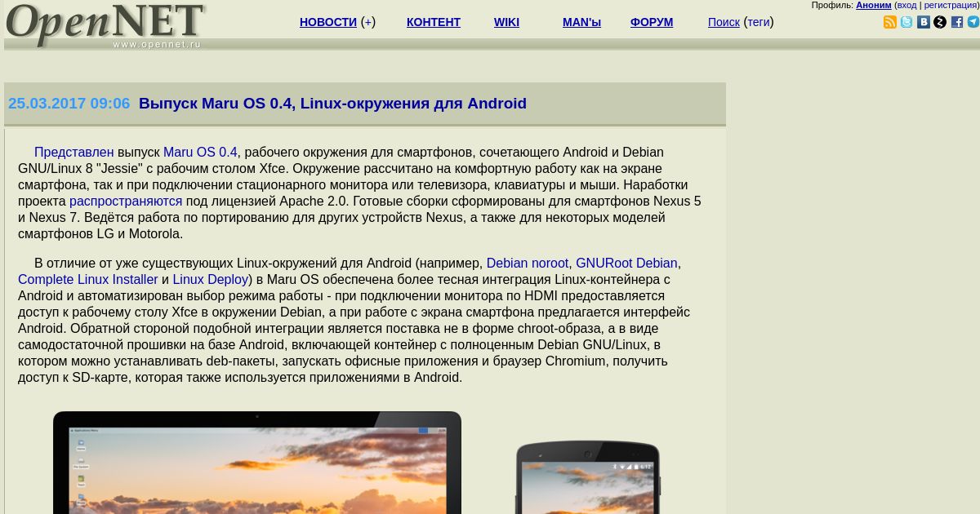Open the Linux Deploy link
This screenshot has height=514, width=980.
pos(211,279)
